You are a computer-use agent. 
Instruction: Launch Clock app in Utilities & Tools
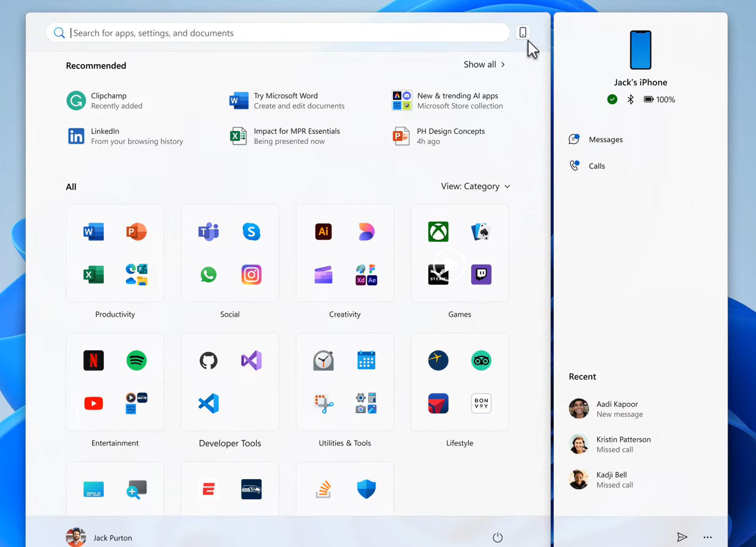click(323, 360)
